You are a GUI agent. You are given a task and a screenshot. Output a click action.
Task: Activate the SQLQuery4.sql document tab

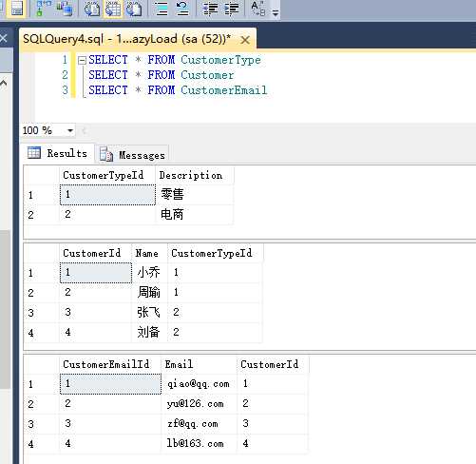pos(126,39)
